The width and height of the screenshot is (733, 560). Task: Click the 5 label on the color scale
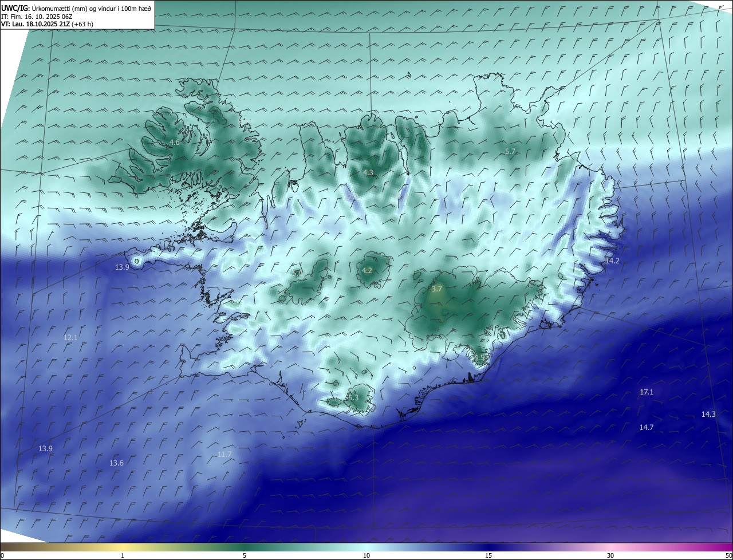(245, 555)
